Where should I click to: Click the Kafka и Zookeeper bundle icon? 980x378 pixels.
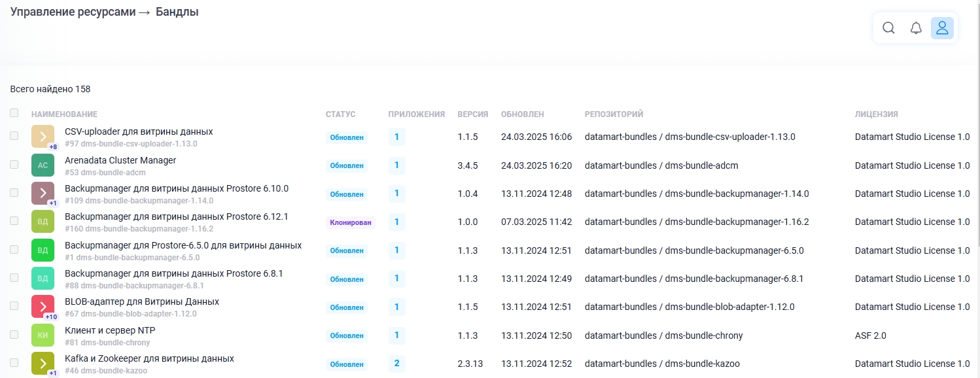(43, 364)
